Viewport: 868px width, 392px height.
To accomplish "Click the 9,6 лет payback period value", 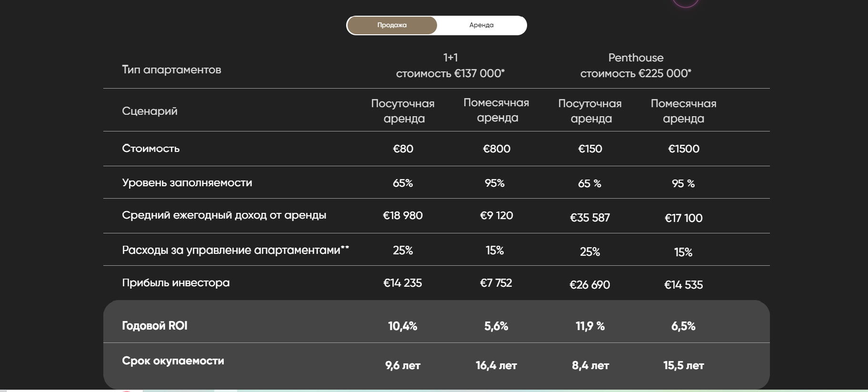I will pos(403,365).
